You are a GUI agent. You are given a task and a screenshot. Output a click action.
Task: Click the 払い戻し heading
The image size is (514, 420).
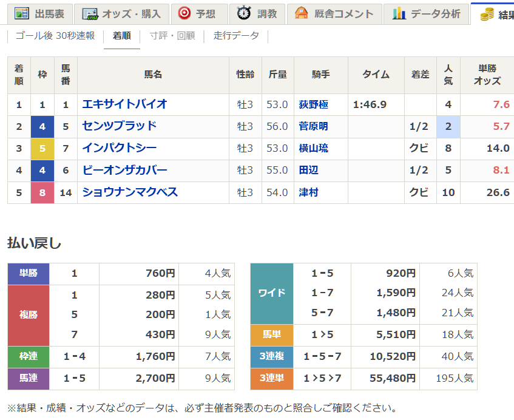coord(34,243)
